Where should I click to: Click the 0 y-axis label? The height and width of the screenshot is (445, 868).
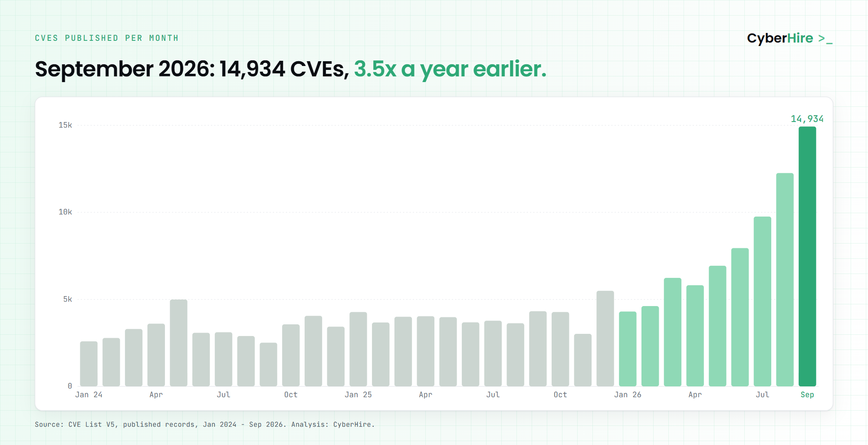click(70, 386)
